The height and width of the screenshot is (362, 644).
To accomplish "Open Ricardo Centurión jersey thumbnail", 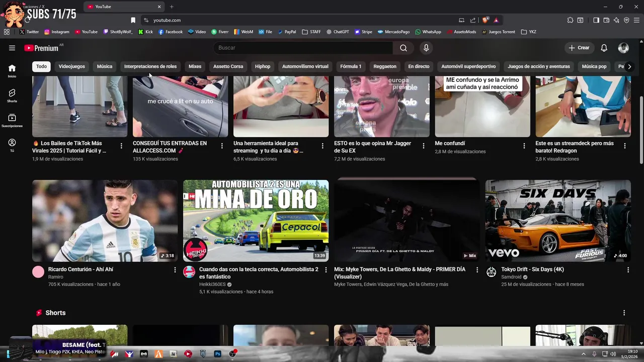I will click(105, 221).
